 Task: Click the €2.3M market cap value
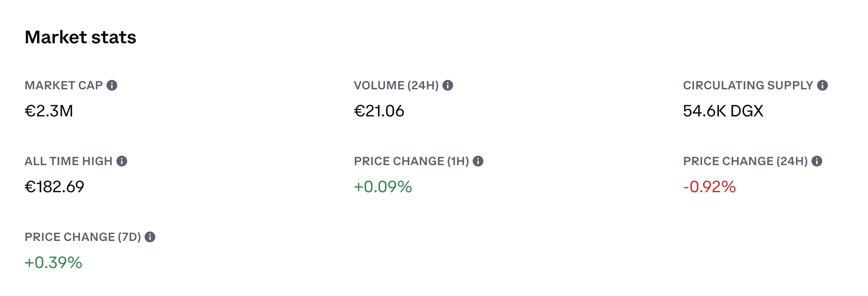click(x=49, y=111)
